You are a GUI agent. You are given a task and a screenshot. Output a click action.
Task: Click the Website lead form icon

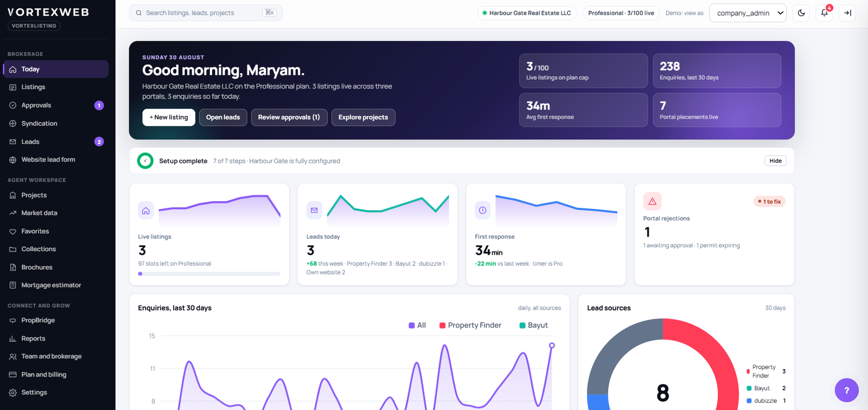[12, 160]
